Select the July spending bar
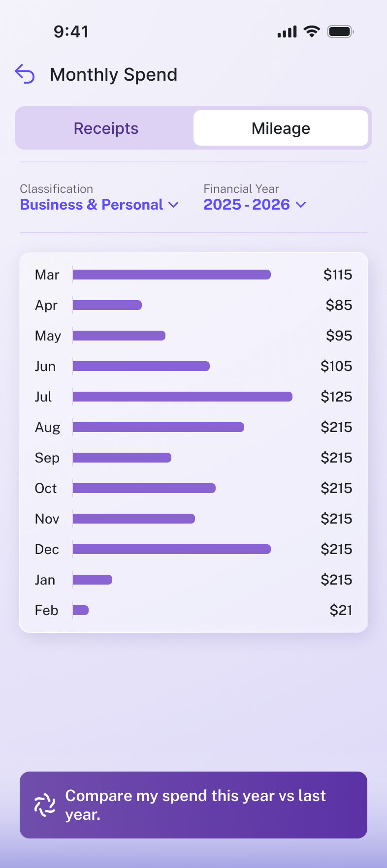 [x=182, y=397]
